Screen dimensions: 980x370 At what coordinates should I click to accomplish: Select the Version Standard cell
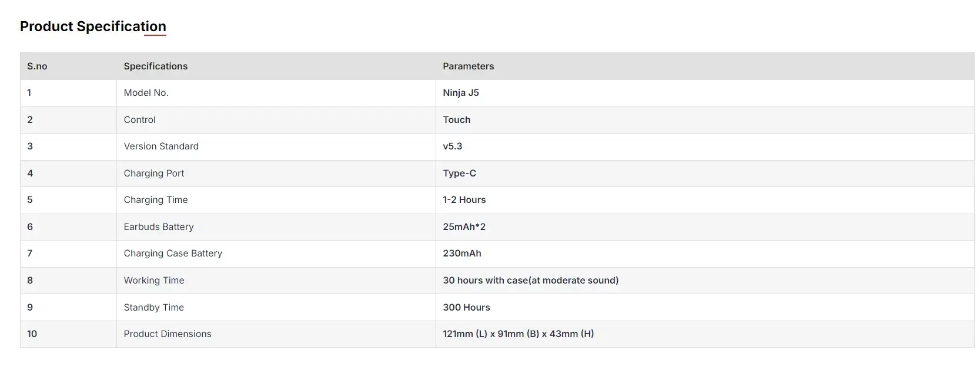pyautogui.click(x=161, y=146)
